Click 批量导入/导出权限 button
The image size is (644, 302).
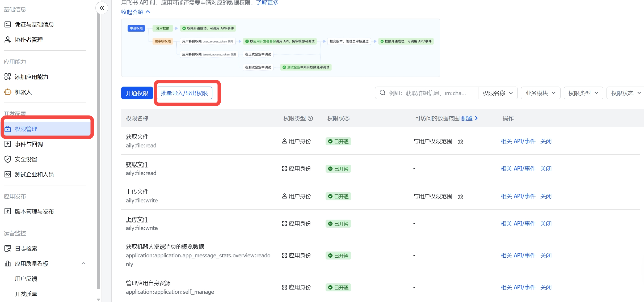pos(184,93)
